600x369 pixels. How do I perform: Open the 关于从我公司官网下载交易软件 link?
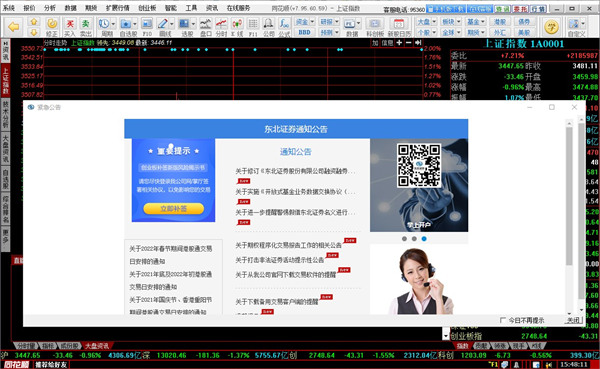click(x=285, y=274)
